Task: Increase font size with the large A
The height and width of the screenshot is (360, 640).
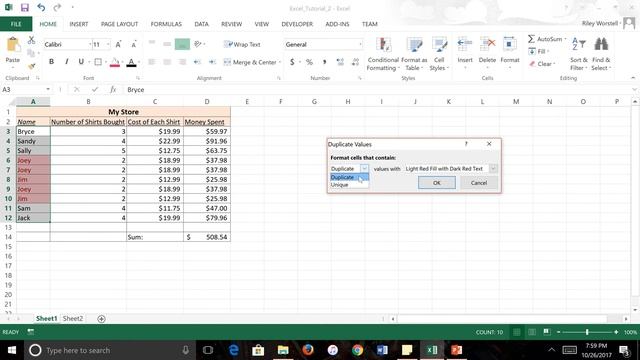Action: [x=118, y=44]
